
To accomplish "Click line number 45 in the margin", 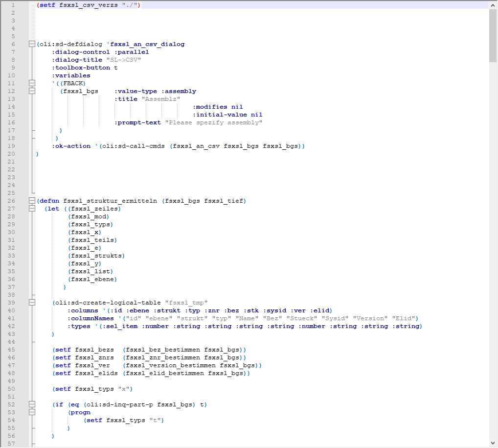I will pos(12,350).
